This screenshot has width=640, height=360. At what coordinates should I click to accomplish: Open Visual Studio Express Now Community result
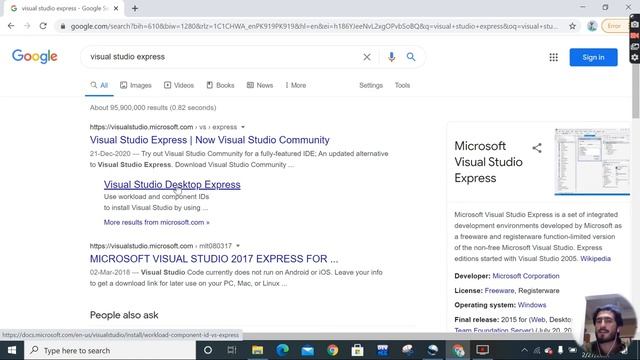(210, 140)
